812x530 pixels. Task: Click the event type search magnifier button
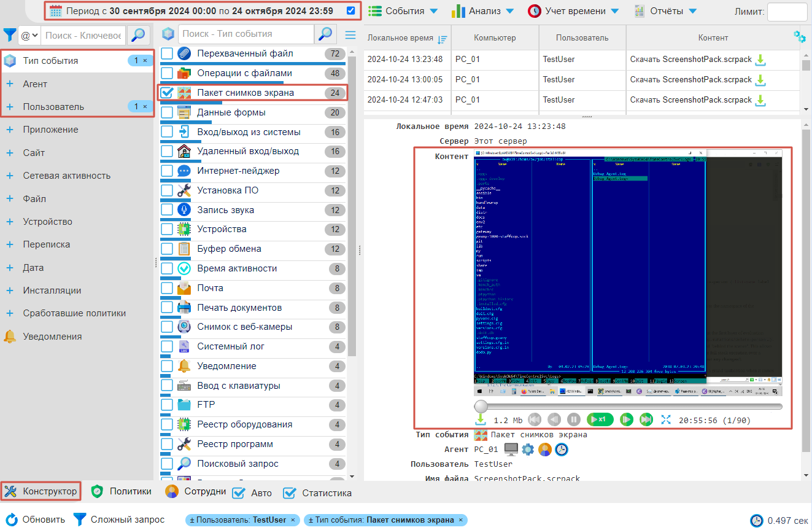pos(326,34)
